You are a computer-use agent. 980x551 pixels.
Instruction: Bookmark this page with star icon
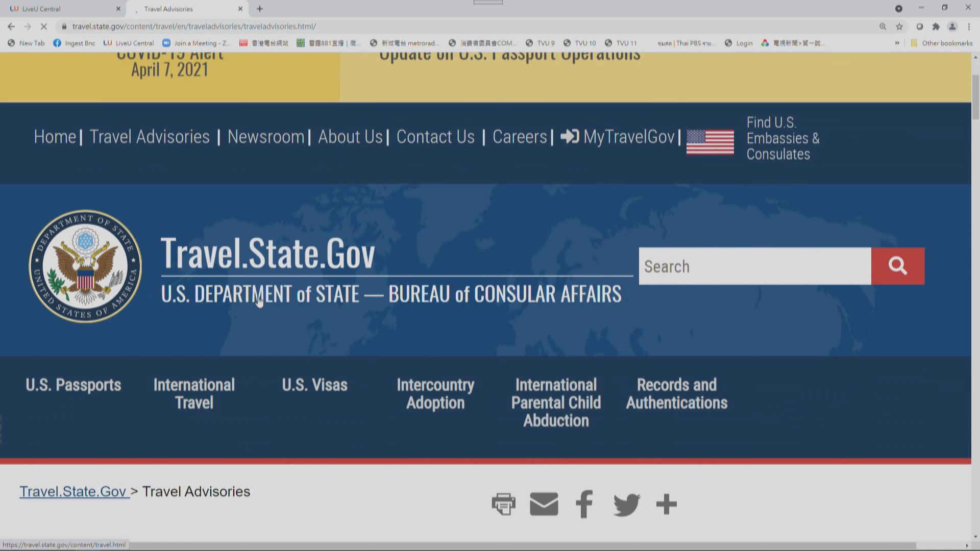(899, 27)
